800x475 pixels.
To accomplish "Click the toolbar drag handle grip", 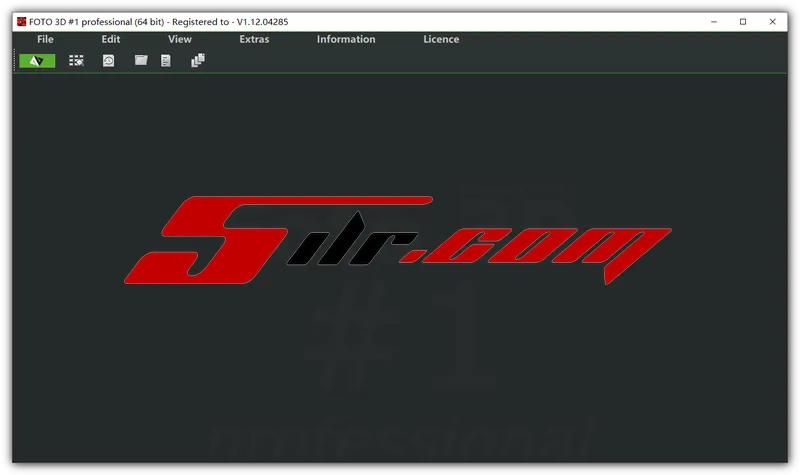I will coord(14,61).
